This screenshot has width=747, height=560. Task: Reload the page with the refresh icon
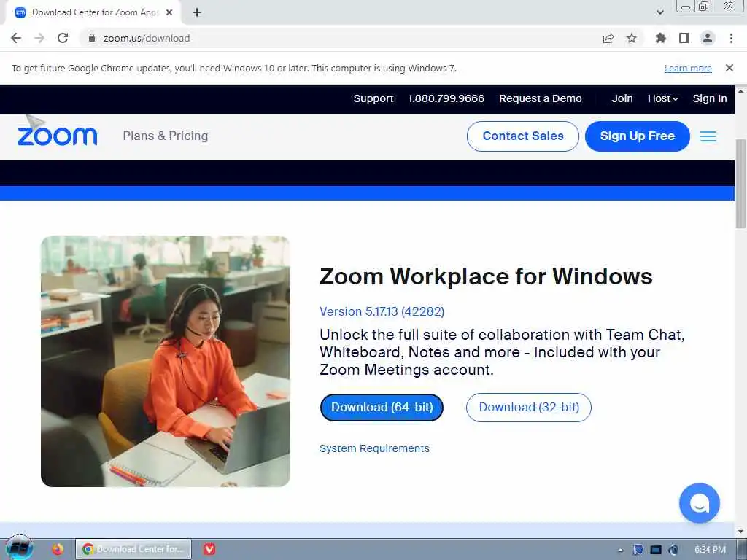[63, 38]
